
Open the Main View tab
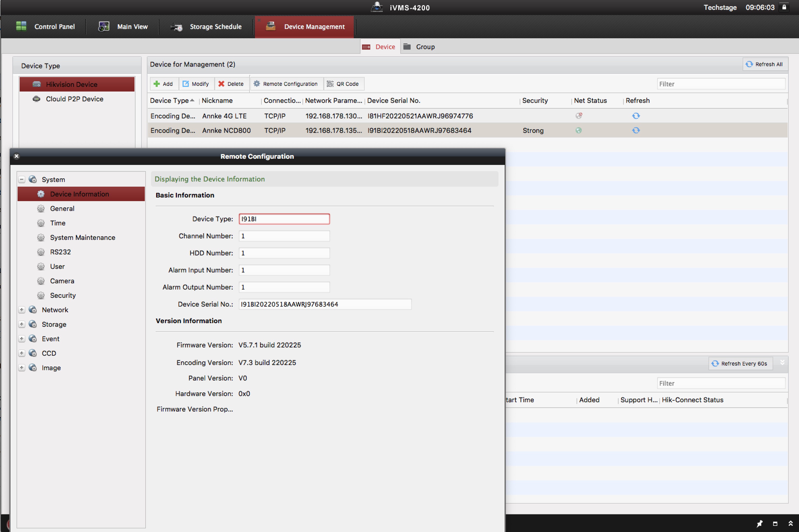pos(123,26)
